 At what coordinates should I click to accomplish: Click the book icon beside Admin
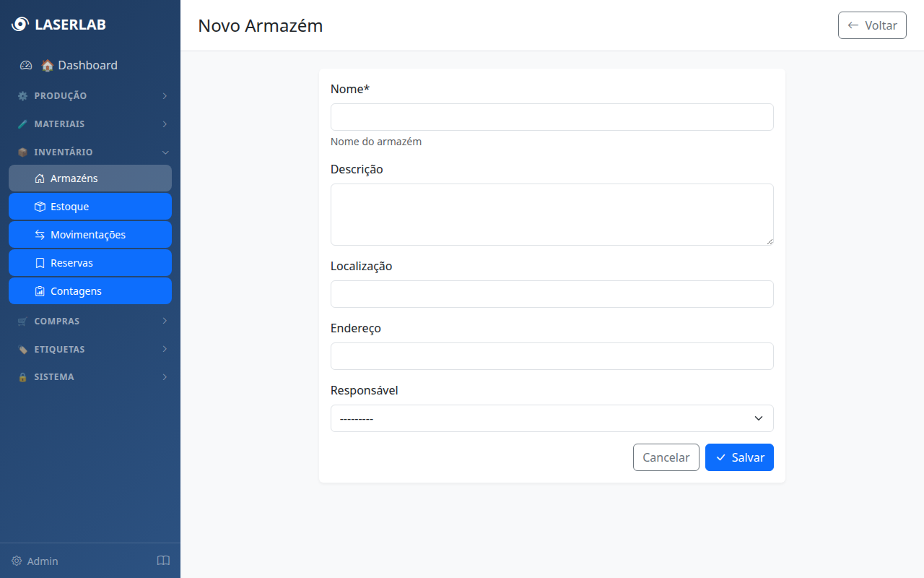point(163,561)
